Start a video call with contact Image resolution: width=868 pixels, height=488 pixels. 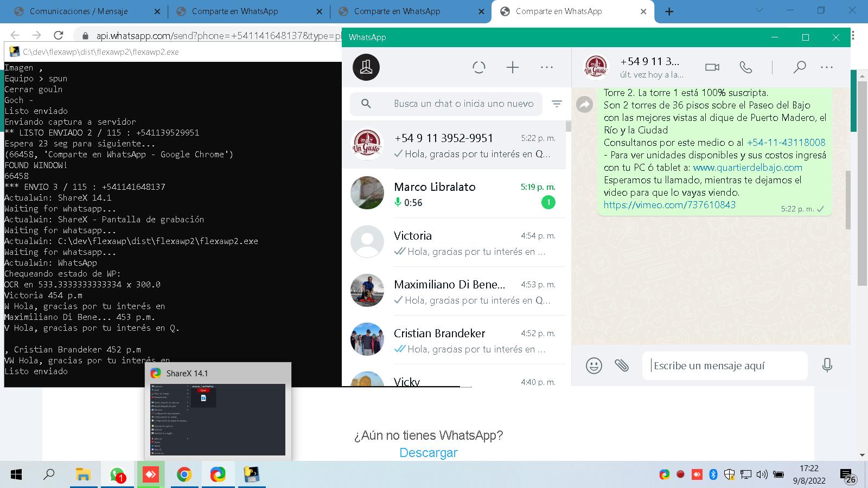712,67
